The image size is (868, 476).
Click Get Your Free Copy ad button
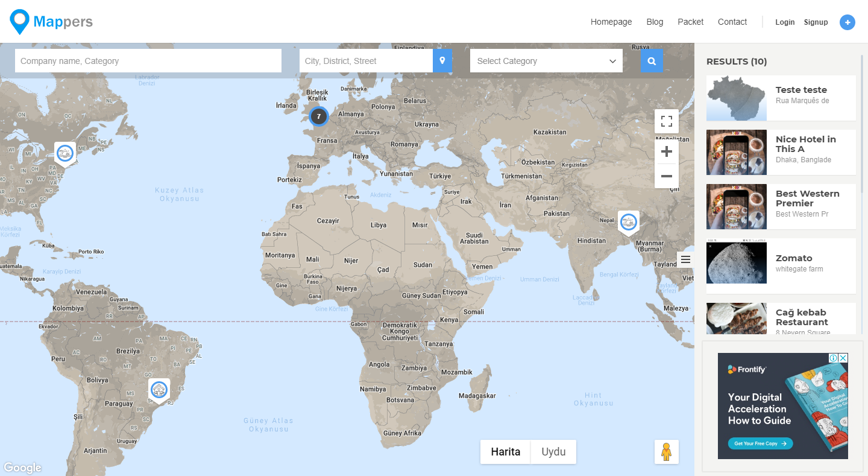pyautogui.click(x=761, y=443)
